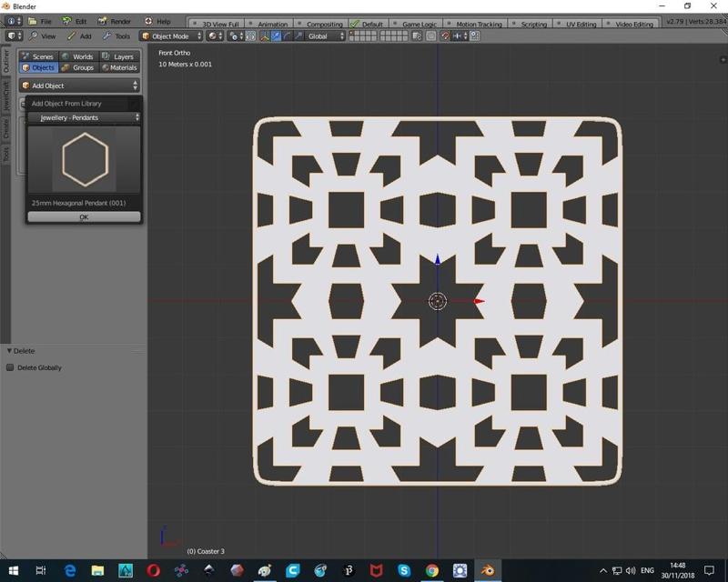Select the hexagonal pendant thumbnail preview
Screen dimensions: 728x582
click(x=84, y=159)
